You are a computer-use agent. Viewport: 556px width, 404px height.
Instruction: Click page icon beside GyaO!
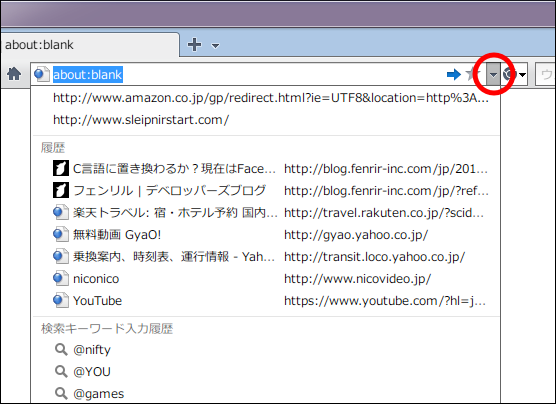point(61,234)
